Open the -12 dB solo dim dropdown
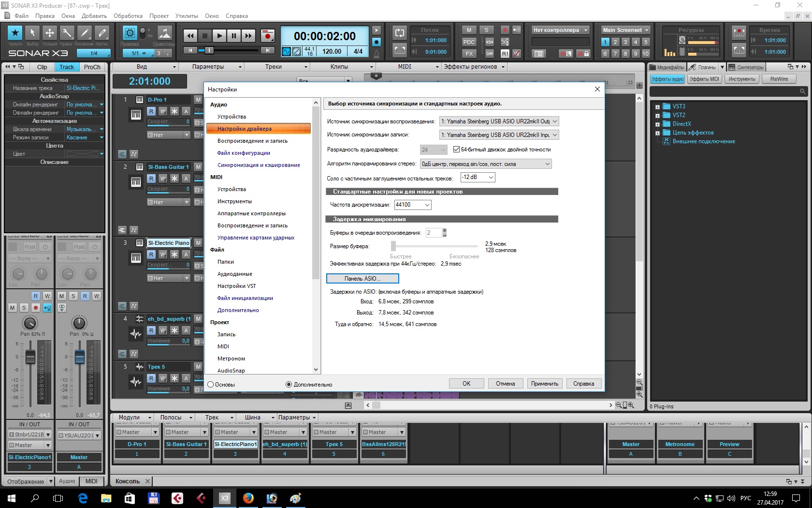This screenshot has height=508, width=812. 478,178
